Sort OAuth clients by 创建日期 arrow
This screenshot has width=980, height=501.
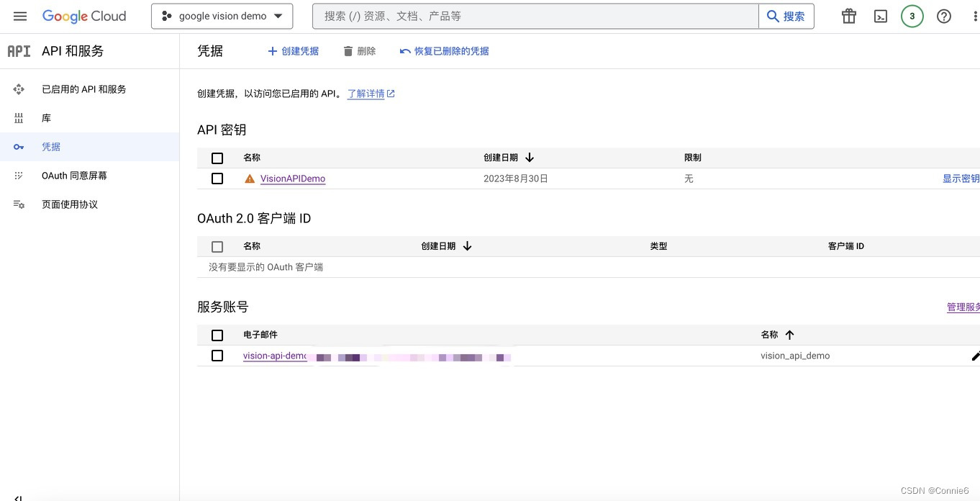click(467, 246)
